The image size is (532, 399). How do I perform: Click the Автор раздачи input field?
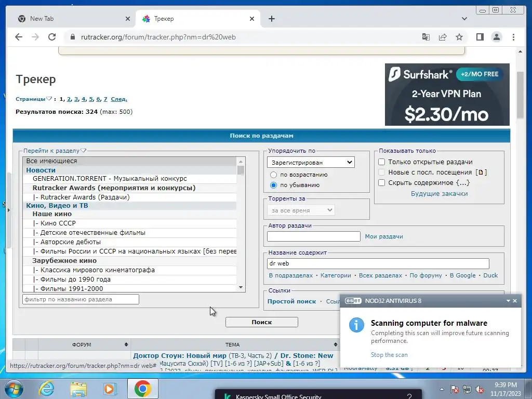click(313, 236)
